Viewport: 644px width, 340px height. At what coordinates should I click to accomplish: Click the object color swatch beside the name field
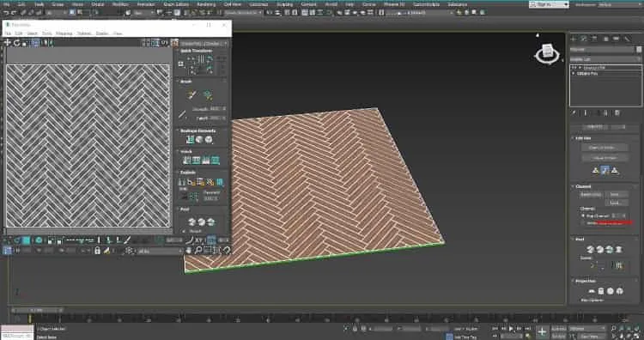point(639,50)
